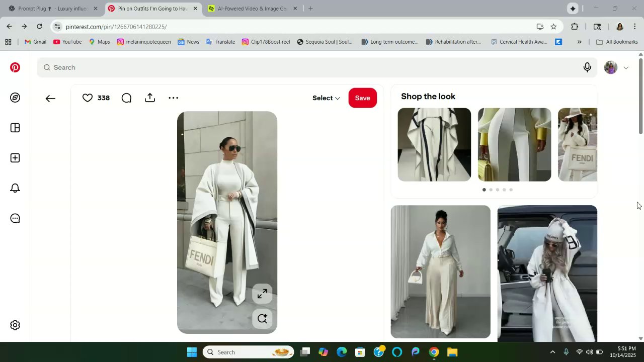The width and height of the screenshot is (644, 362).
Task: Share the pin with upload icon
Action: click(150, 98)
